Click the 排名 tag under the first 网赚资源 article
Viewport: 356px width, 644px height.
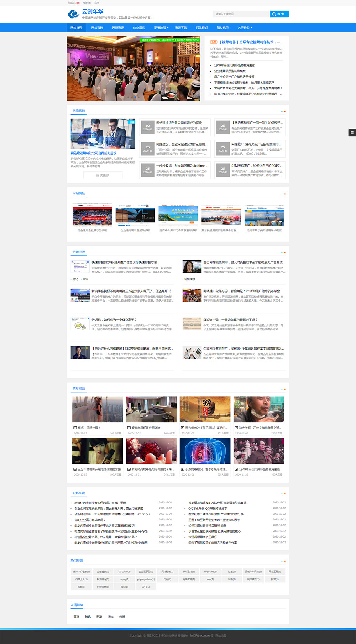85,279
